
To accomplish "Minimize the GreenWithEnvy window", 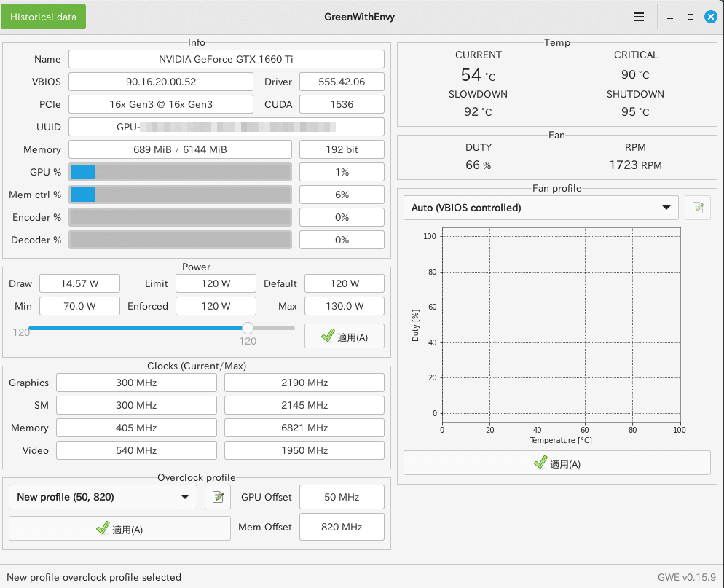I will click(670, 17).
